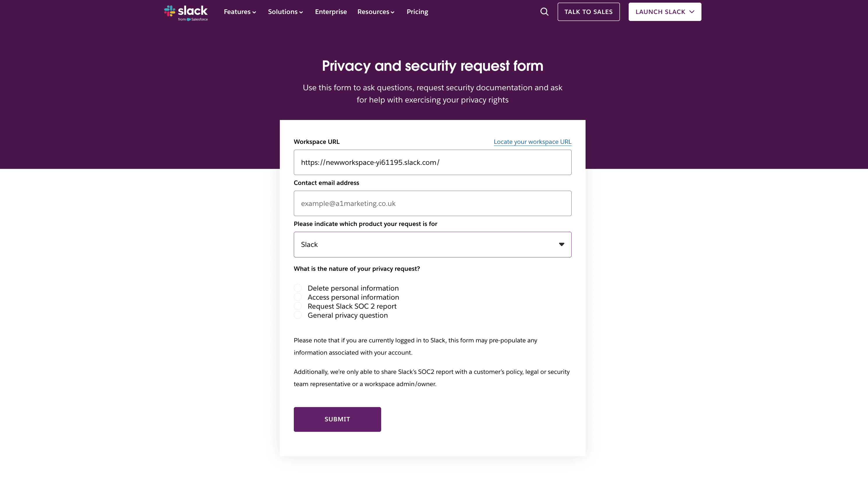Submit the privacy request form
This screenshot has height=488, width=868.
337,419
